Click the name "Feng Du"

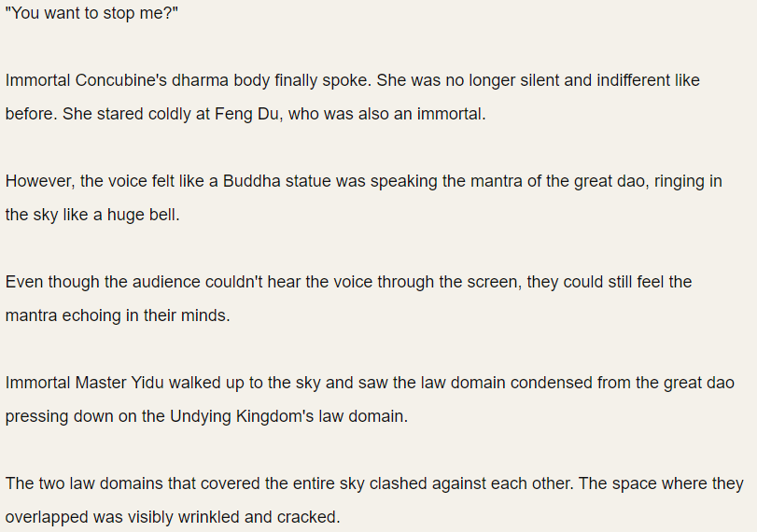coord(246,114)
